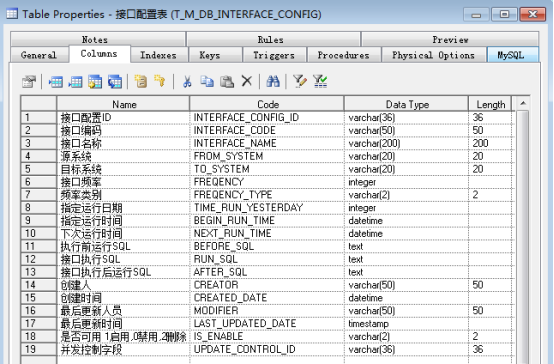Click the Length column header
The width and height of the screenshot is (554, 364).
pyautogui.click(x=490, y=104)
